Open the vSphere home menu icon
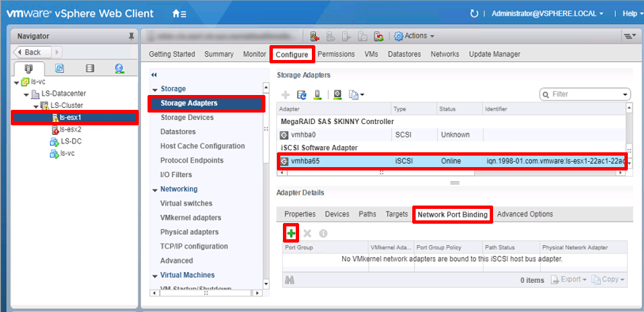The width and height of the screenshot is (644, 312). (179, 13)
